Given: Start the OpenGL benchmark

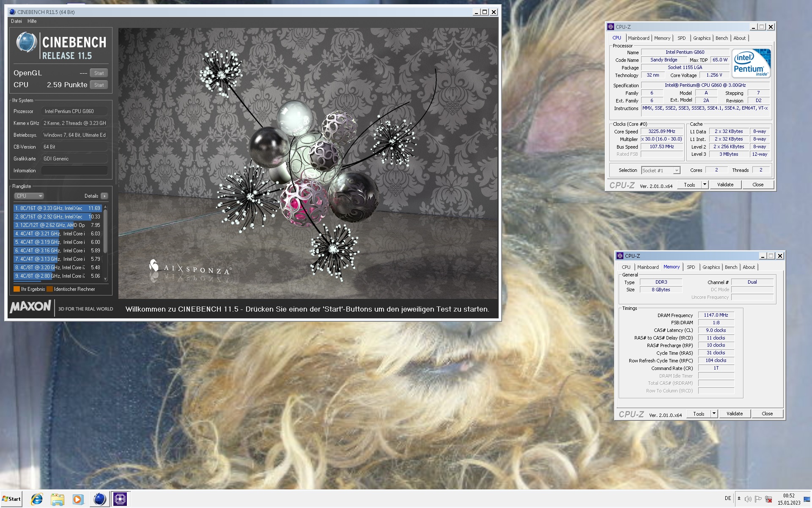Looking at the screenshot, I should click(99, 73).
